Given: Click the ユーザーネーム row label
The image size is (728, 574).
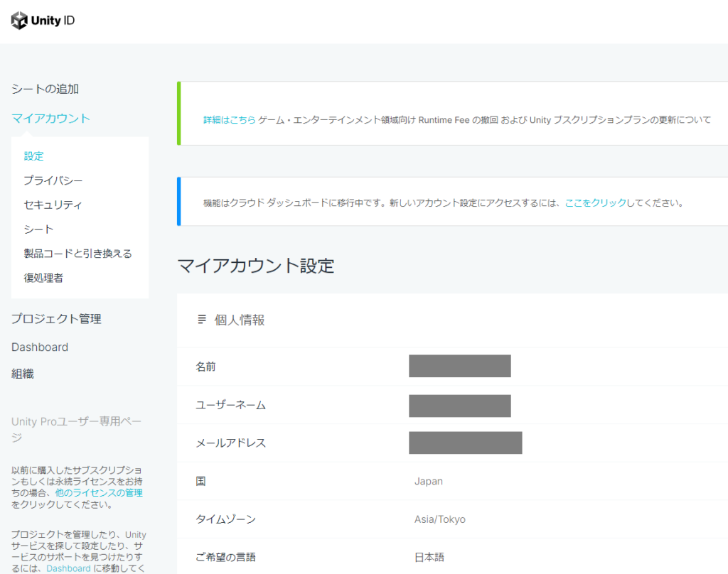Looking at the screenshot, I should [231, 405].
